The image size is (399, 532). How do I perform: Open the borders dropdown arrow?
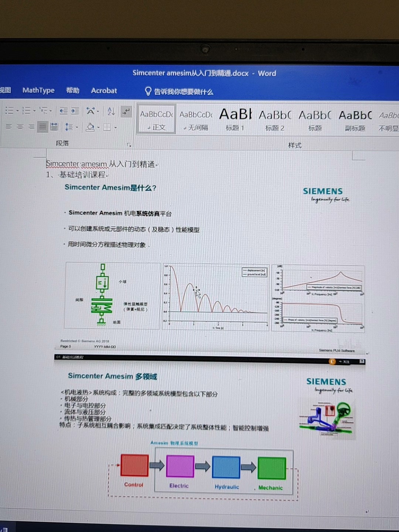(x=116, y=127)
